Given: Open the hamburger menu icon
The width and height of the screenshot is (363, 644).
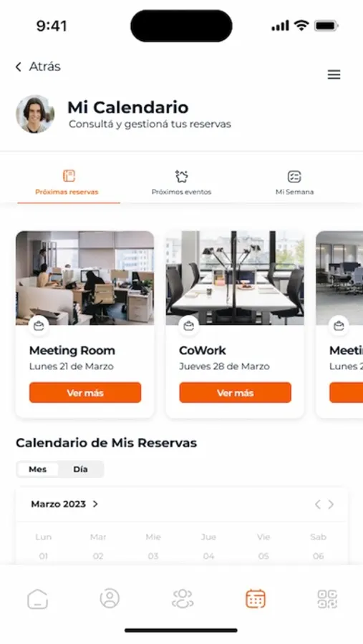Looking at the screenshot, I should pos(334,74).
